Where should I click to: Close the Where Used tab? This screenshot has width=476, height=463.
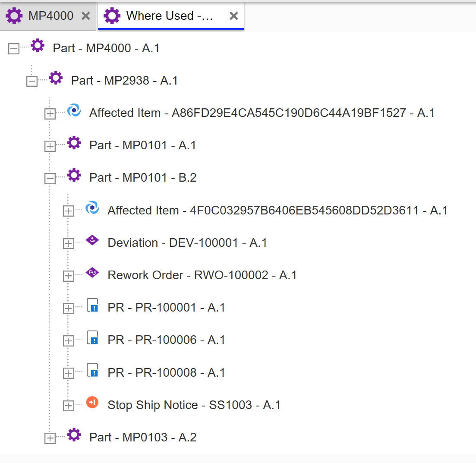tap(233, 16)
